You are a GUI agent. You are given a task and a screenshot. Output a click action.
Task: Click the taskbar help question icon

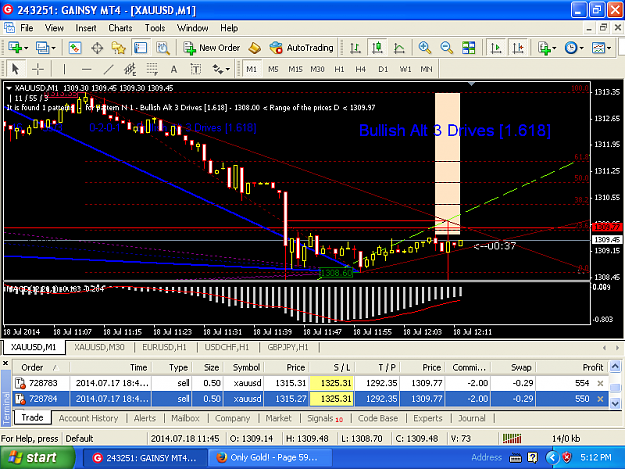point(532,457)
